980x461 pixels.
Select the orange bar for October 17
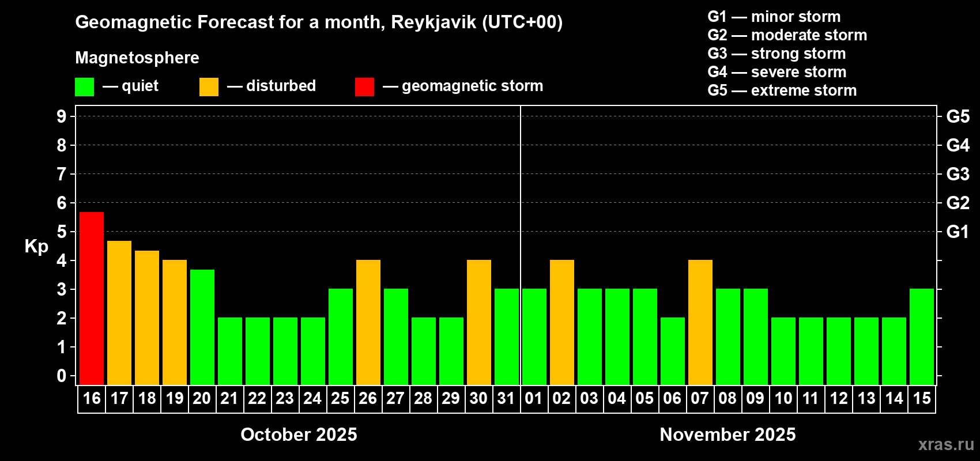pos(119,313)
